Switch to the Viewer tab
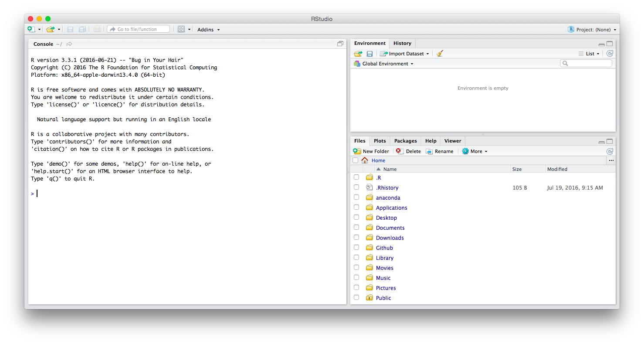644x344 pixels. pyautogui.click(x=453, y=141)
